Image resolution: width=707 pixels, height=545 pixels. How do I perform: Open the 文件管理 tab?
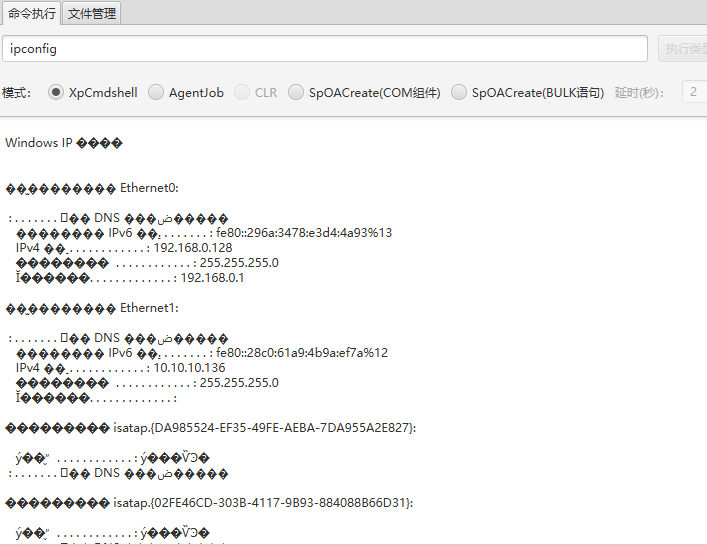[x=92, y=13]
